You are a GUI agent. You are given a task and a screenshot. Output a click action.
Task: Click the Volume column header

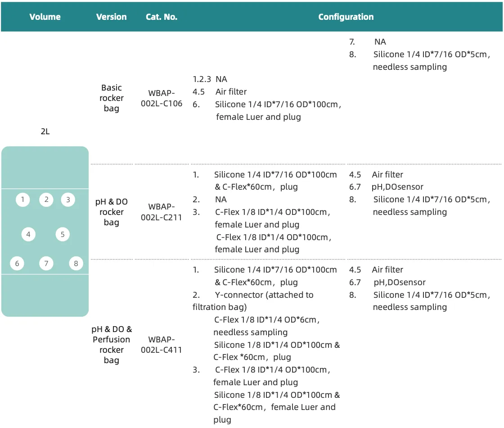(x=45, y=17)
